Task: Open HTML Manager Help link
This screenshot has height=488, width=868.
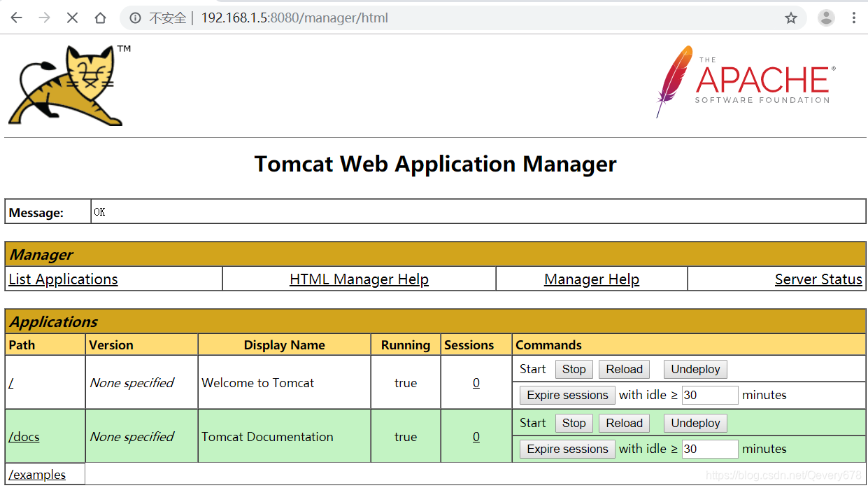Action: pos(359,279)
